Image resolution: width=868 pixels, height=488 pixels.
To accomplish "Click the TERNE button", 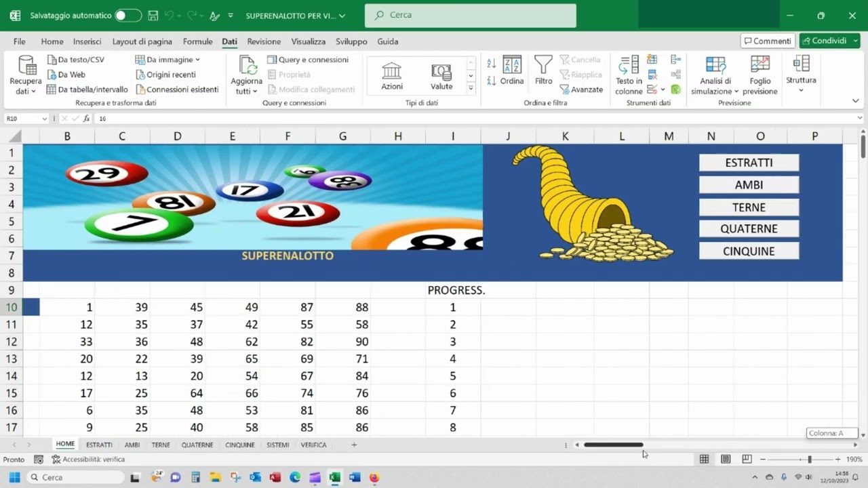I will coord(749,207).
